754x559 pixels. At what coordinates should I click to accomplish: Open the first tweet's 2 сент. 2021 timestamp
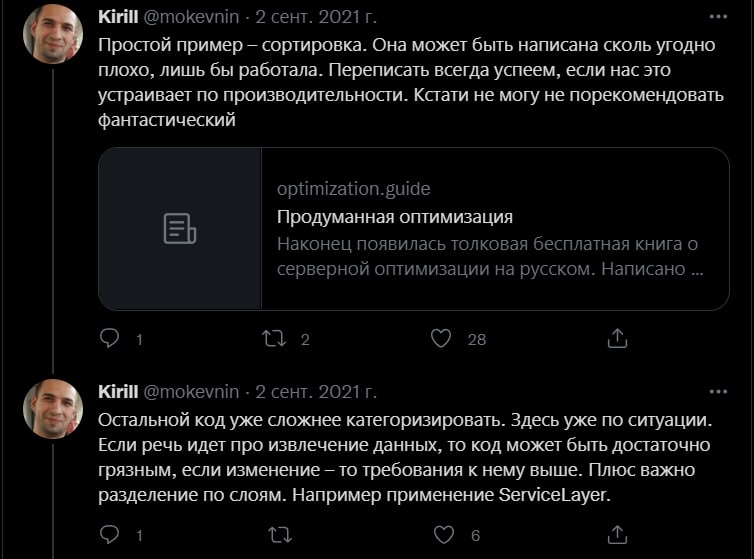(316, 18)
